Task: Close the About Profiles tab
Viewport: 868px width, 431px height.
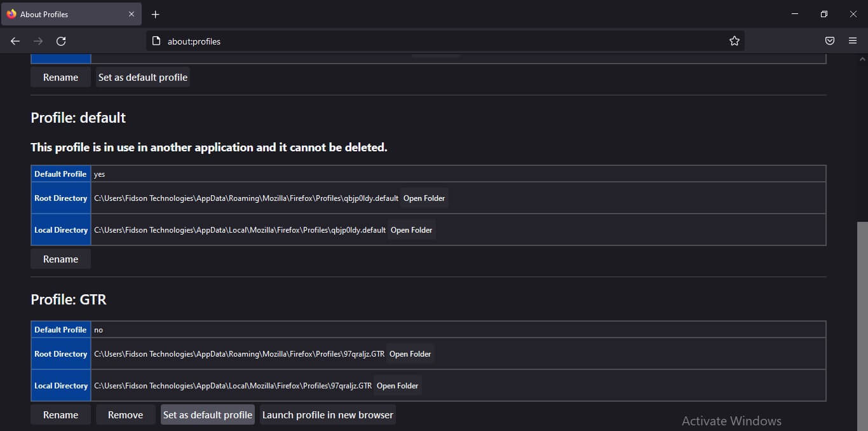Action: click(x=132, y=13)
